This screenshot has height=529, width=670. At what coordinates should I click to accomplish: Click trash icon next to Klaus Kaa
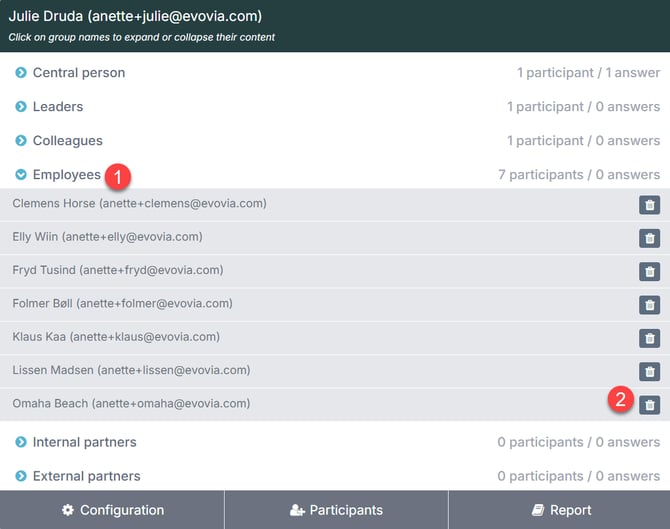click(649, 338)
